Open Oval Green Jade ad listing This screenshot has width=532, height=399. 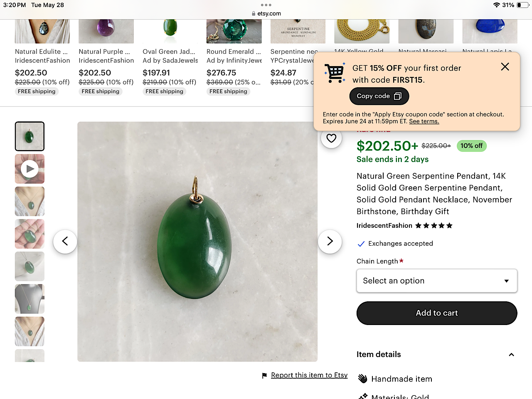[x=169, y=52]
